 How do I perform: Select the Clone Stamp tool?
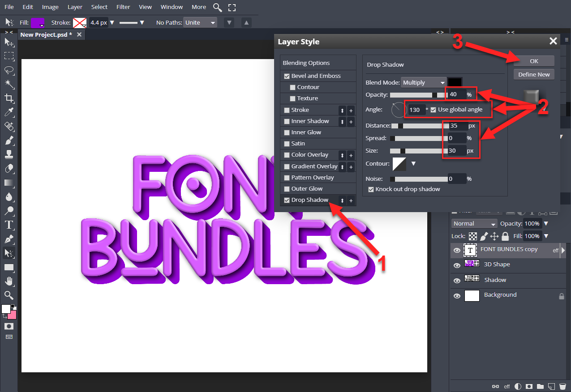pos(9,154)
